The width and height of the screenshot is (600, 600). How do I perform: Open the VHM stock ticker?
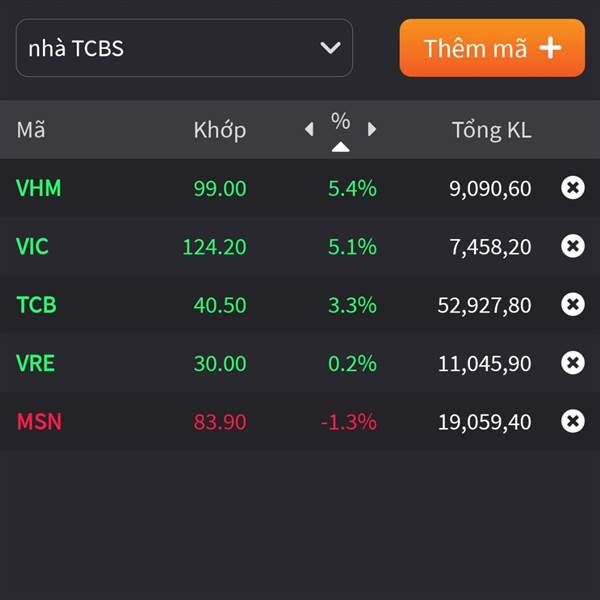(39, 188)
